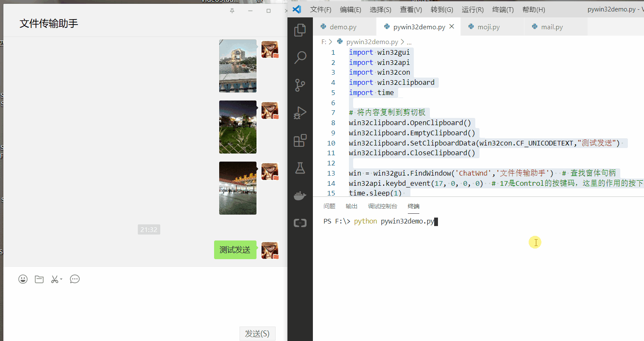Image resolution: width=644 pixels, height=341 pixels.
Task: Click the send file folder icon in WeChat
Action: [39, 279]
